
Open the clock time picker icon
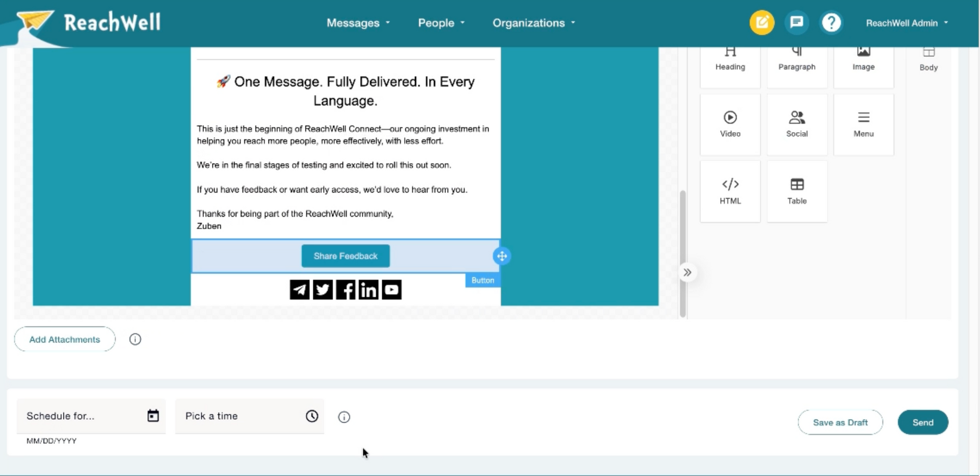point(312,416)
